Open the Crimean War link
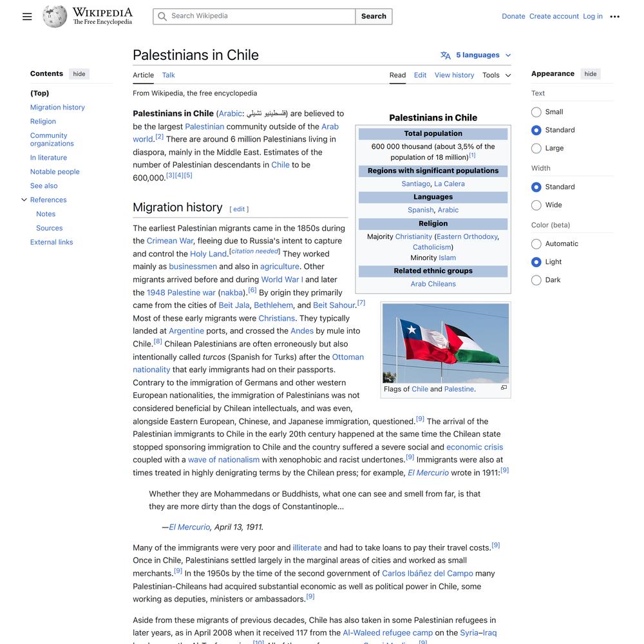644x644 pixels. tap(170, 241)
